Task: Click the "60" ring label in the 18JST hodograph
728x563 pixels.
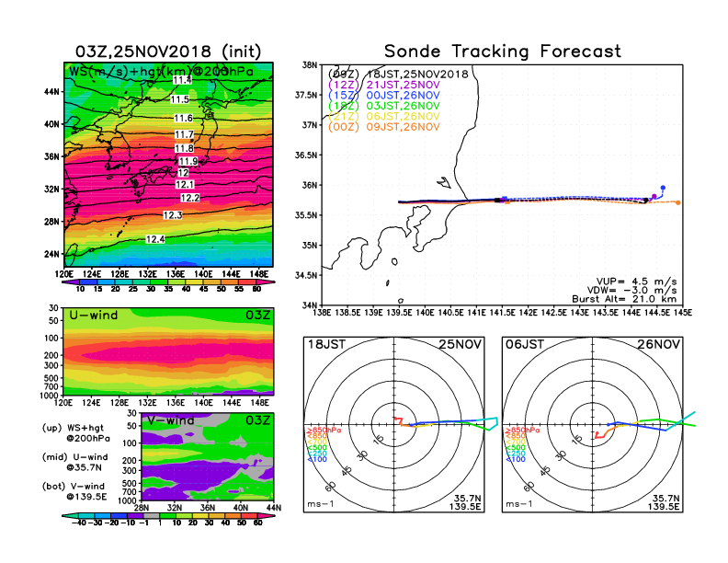Action: 331,486
